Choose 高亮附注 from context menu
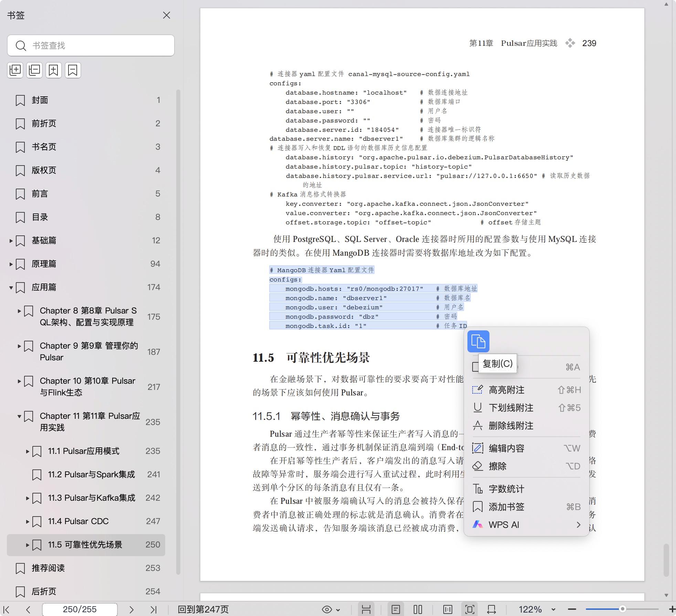 tap(526, 390)
